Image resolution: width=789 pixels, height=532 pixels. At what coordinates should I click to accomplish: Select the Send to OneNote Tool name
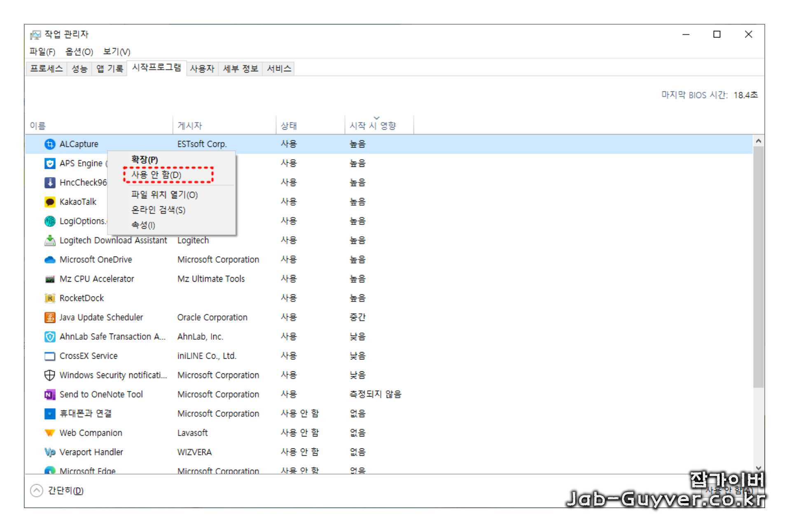pos(101,394)
